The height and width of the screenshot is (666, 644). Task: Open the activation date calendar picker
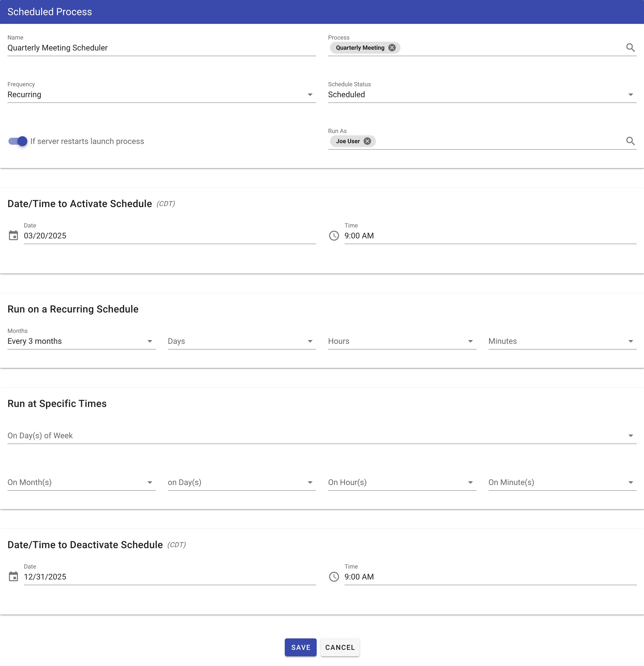click(x=13, y=235)
